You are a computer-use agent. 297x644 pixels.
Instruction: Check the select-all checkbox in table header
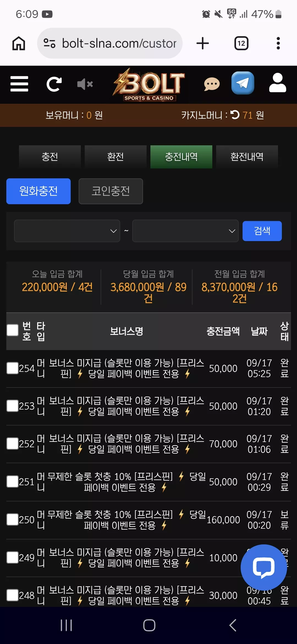tap(13, 330)
